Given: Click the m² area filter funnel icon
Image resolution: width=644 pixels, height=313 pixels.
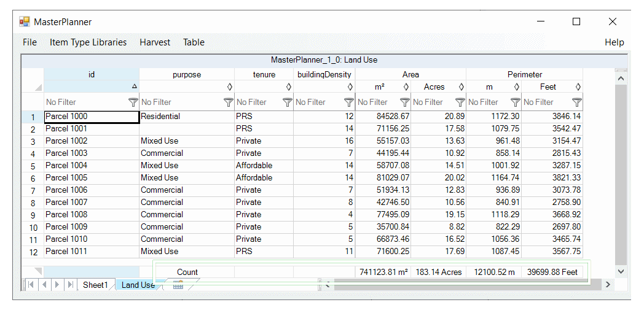Looking at the screenshot, I should click(x=405, y=102).
